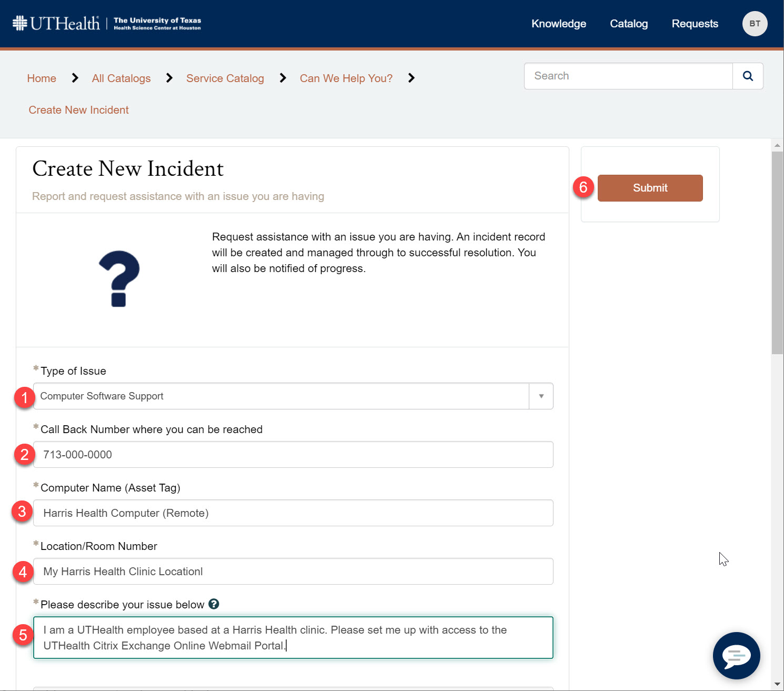
Task: Expand the Type of Issue dropdown arrow
Action: click(x=541, y=396)
